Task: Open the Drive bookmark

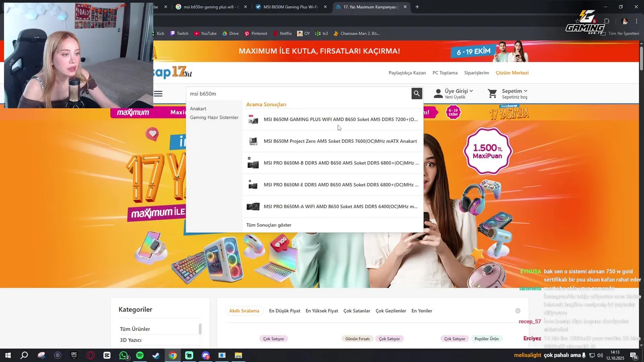Action: 230,34
